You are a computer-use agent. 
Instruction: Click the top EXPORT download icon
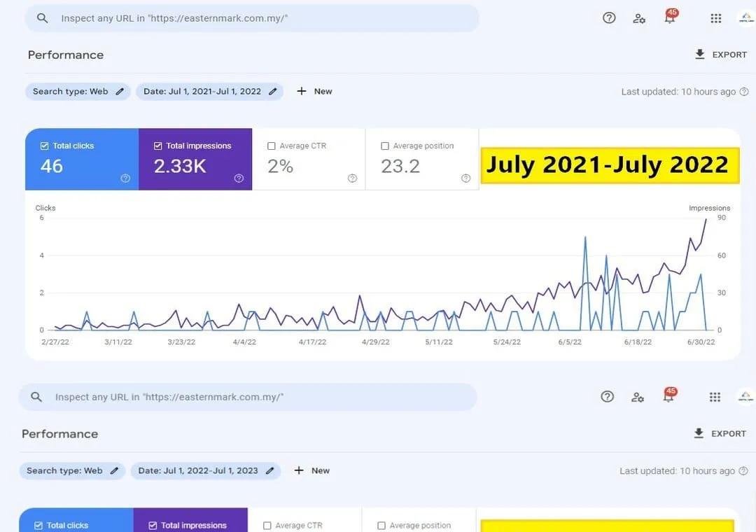(699, 54)
